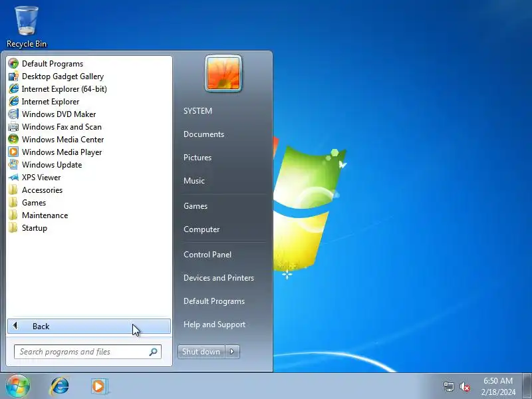Open Documents from the right pane
Image resolution: width=532 pixels, height=399 pixels.
click(203, 134)
